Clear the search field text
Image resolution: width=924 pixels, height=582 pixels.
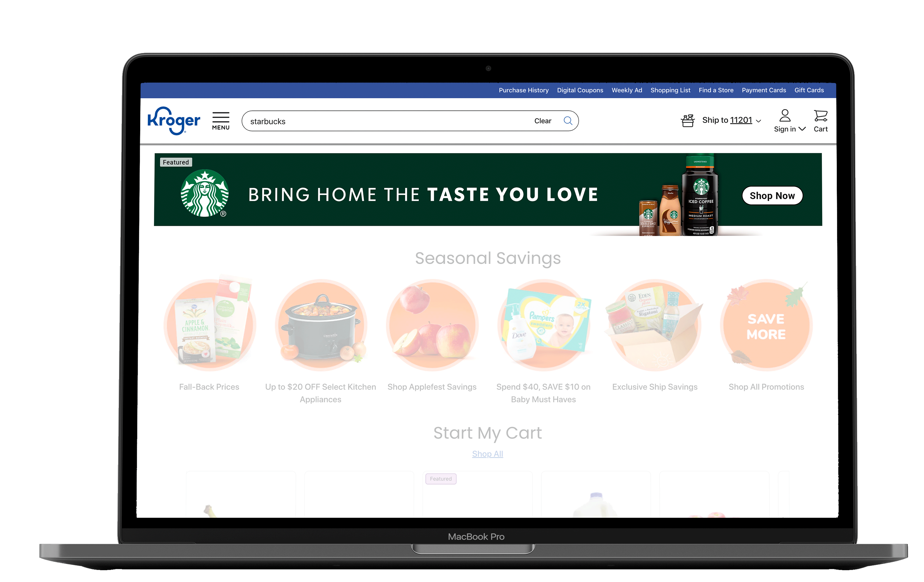point(543,121)
